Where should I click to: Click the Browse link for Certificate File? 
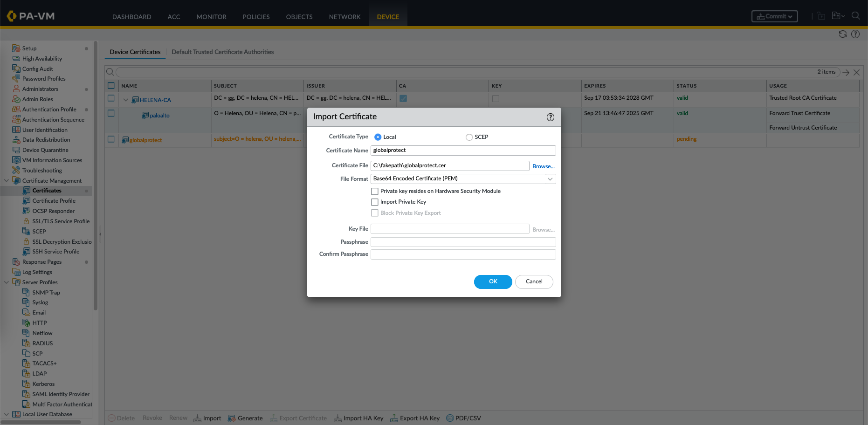click(x=543, y=166)
